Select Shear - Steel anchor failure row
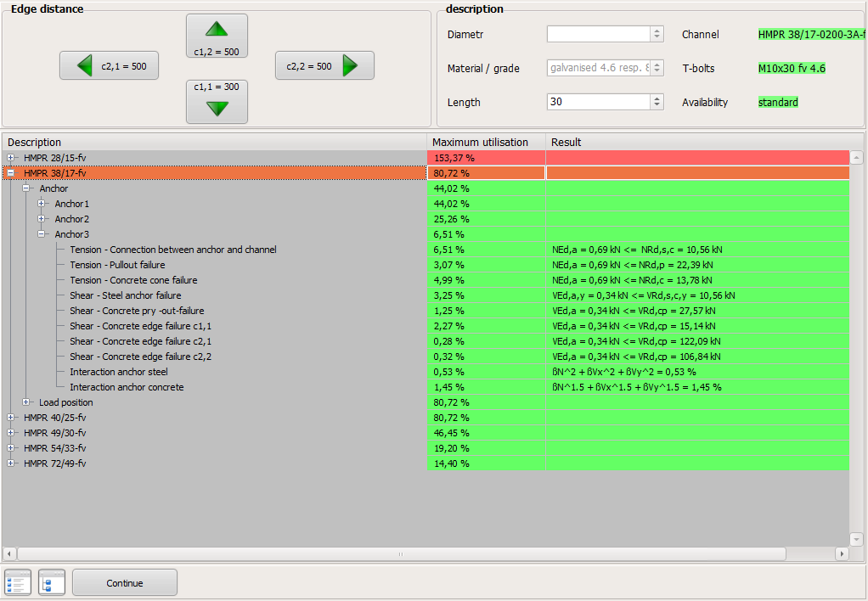The width and height of the screenshot is (868, 601). pyautogui.click(x=426, y=295)
